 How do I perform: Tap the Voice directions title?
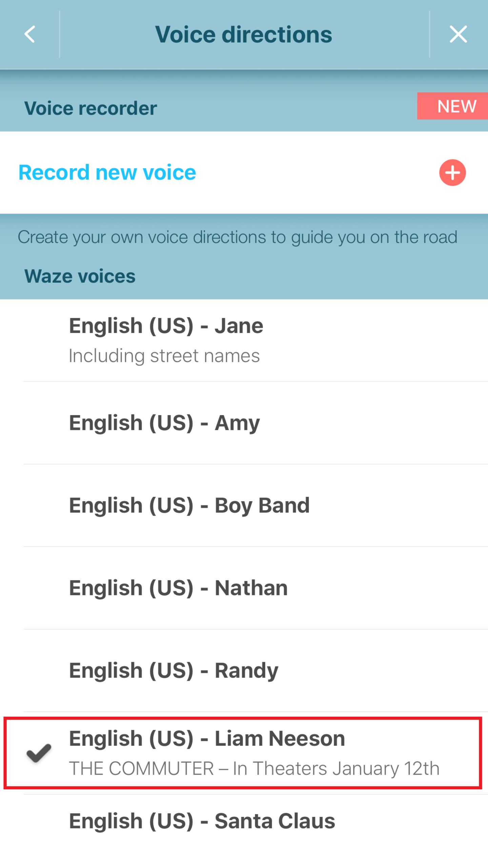(x=243, y=34)
